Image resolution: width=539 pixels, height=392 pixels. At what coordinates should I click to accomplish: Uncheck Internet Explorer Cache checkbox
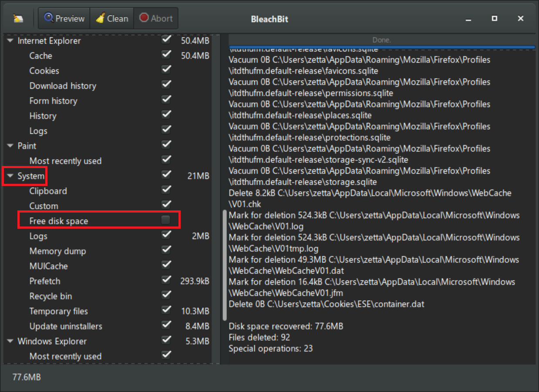coord(166,54)
